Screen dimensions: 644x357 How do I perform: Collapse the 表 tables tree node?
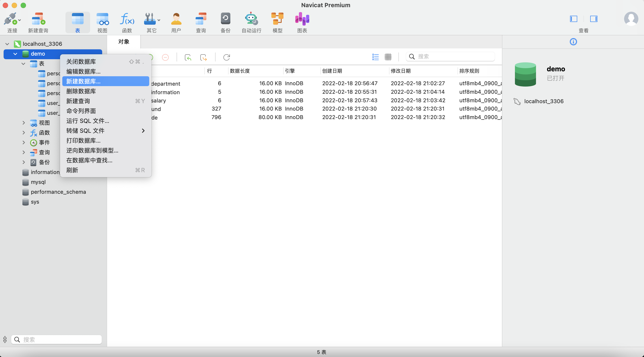[23, 64]
